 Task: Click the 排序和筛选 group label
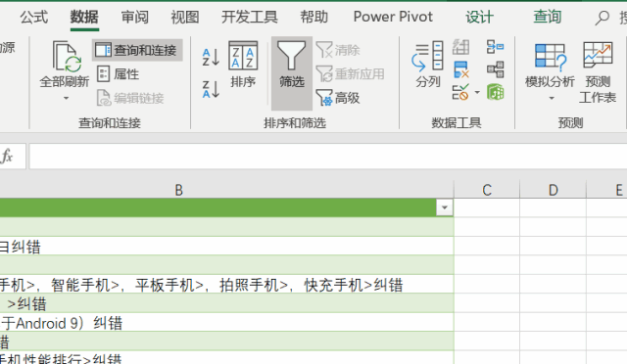[x=295, y=123]
